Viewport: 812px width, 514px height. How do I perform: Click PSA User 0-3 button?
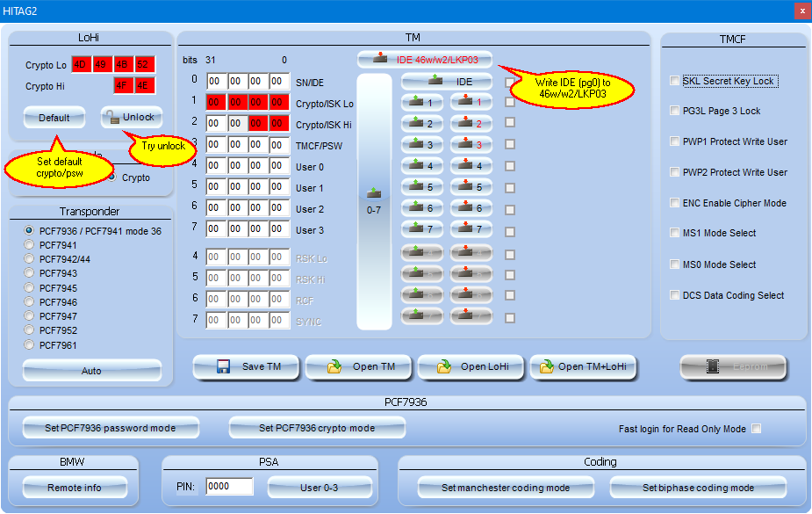[x=320, y=488]
